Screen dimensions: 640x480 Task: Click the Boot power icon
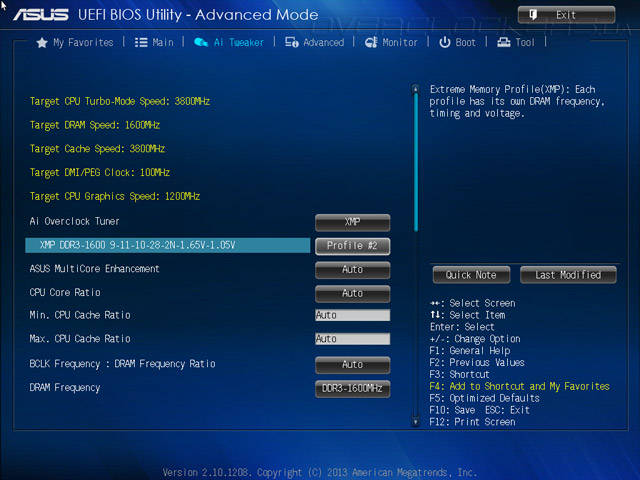(444, 42)
